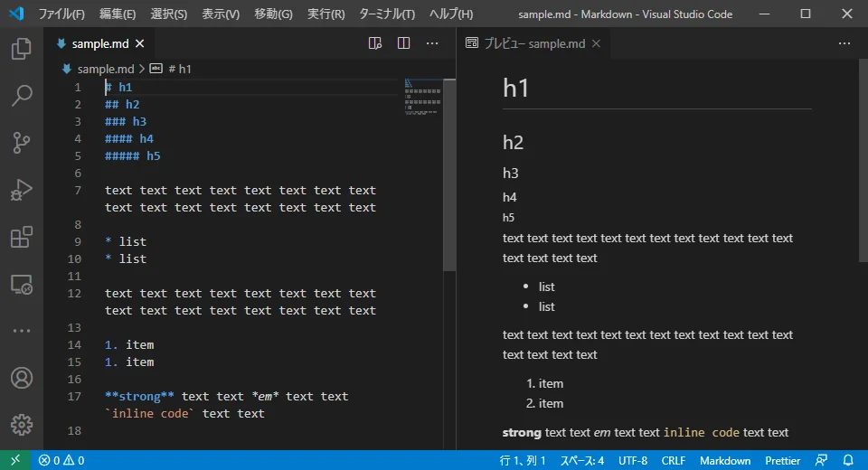868x470 pixels.
Task: Open the Extensions view
Action: tap(21, 237)
